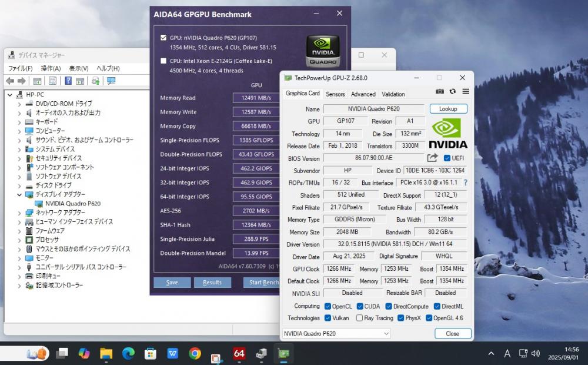Screen dimensions: 588x365
Task: Open the NVIDIA Quadro P620 GPU selector dropdown
Action: (336, 333)
